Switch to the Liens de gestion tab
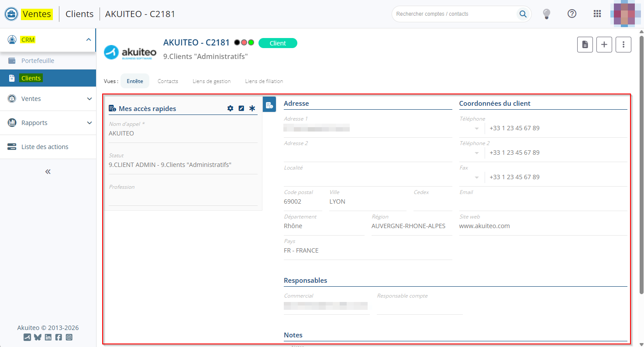The width and height of the screenshot is (644, 347). 211,81
